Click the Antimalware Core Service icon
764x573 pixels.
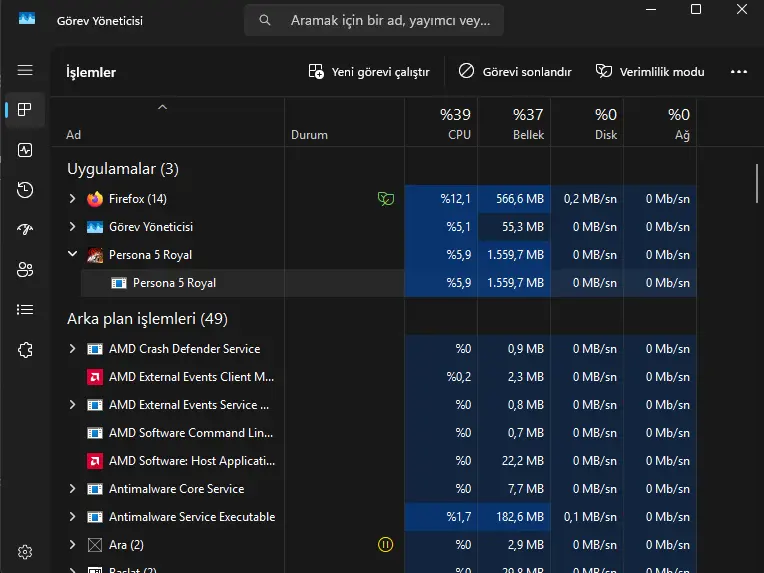pos(95,489)
